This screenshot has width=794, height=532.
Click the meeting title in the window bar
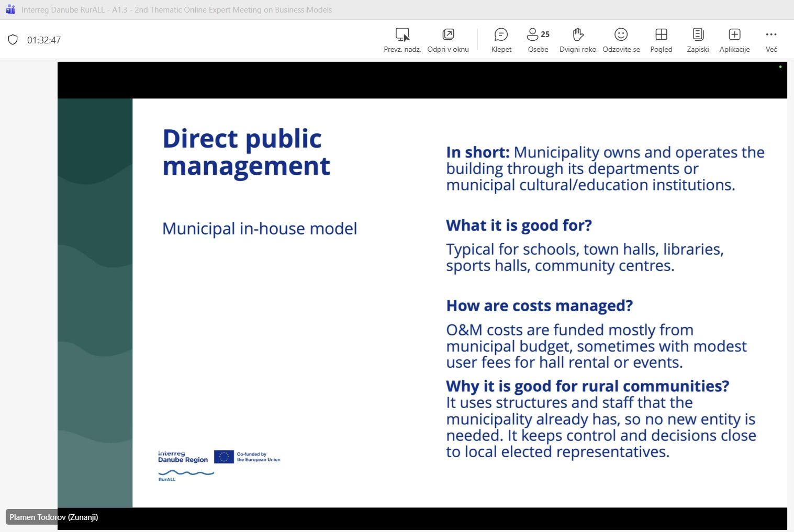[x=176, y=10]
